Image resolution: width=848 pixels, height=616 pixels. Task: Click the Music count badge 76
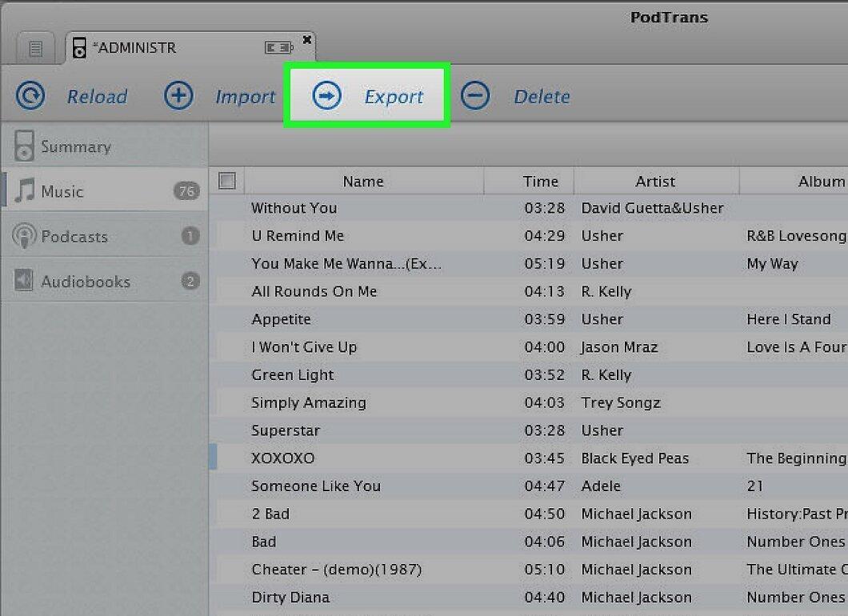pos(186,191)
